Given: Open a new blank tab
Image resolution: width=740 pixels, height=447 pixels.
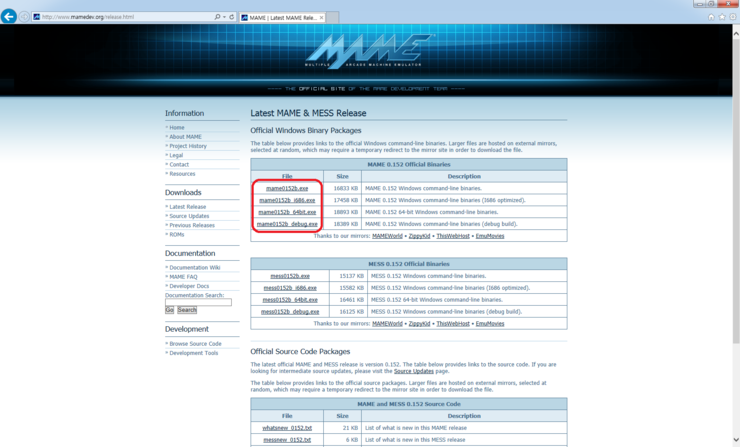Looking at the screenshot, I should [333, 17].
